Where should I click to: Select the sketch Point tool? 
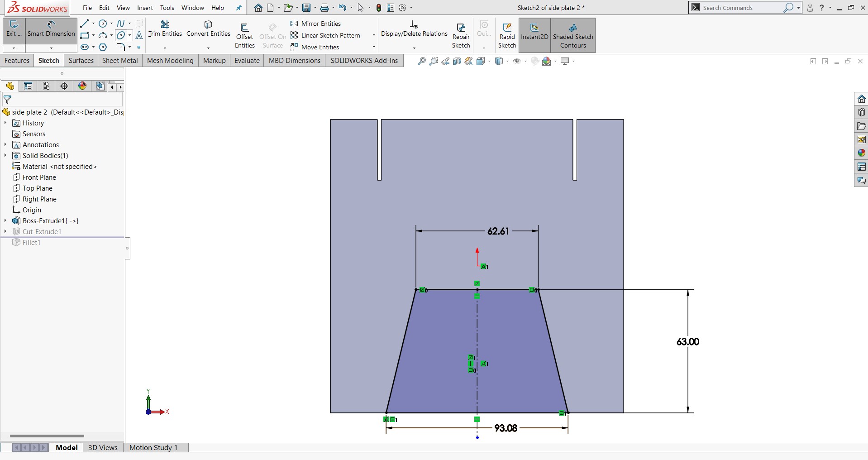pyautogui.click(x=139, y=47)
